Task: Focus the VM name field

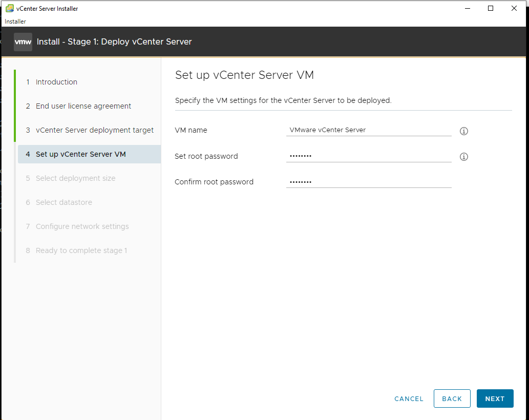Action: point(369,130)
